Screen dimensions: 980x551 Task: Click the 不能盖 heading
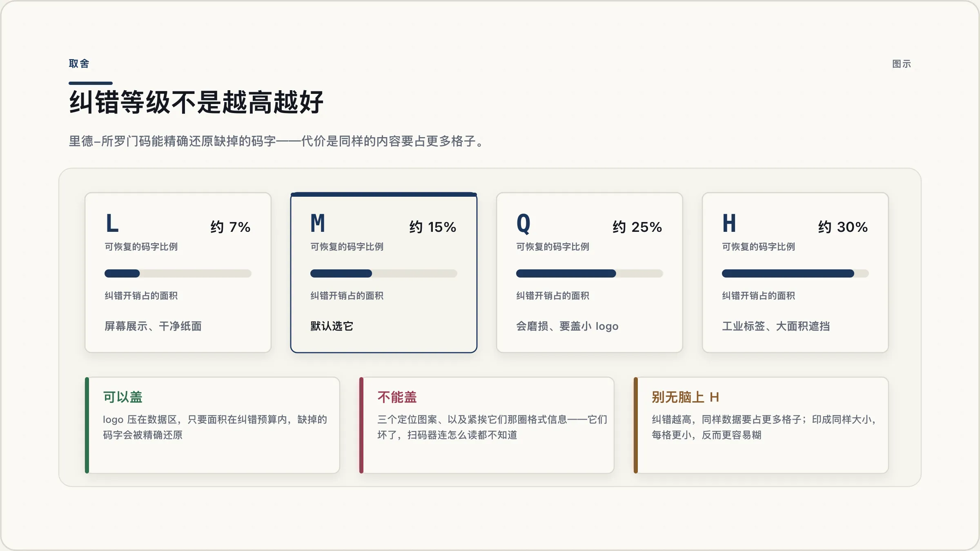[397, 397]
